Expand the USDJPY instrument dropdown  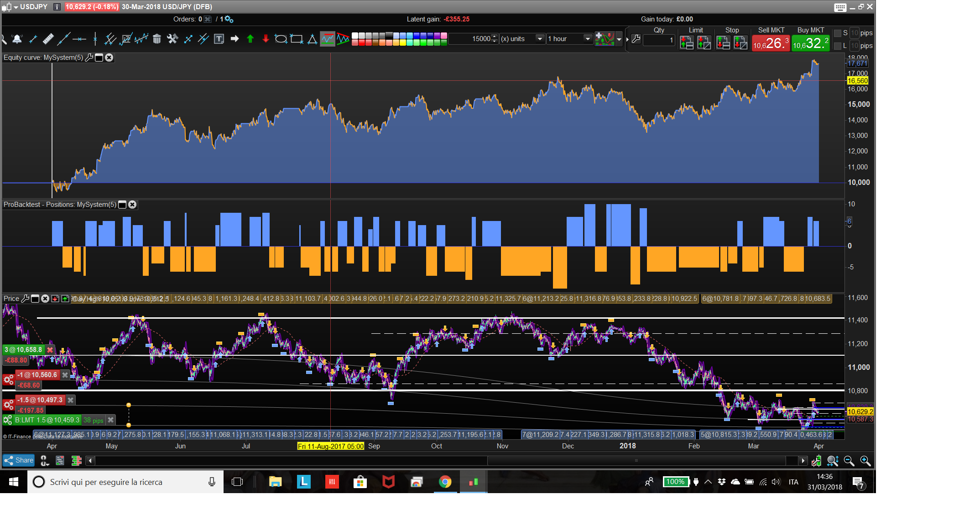[x=16, y=7]
